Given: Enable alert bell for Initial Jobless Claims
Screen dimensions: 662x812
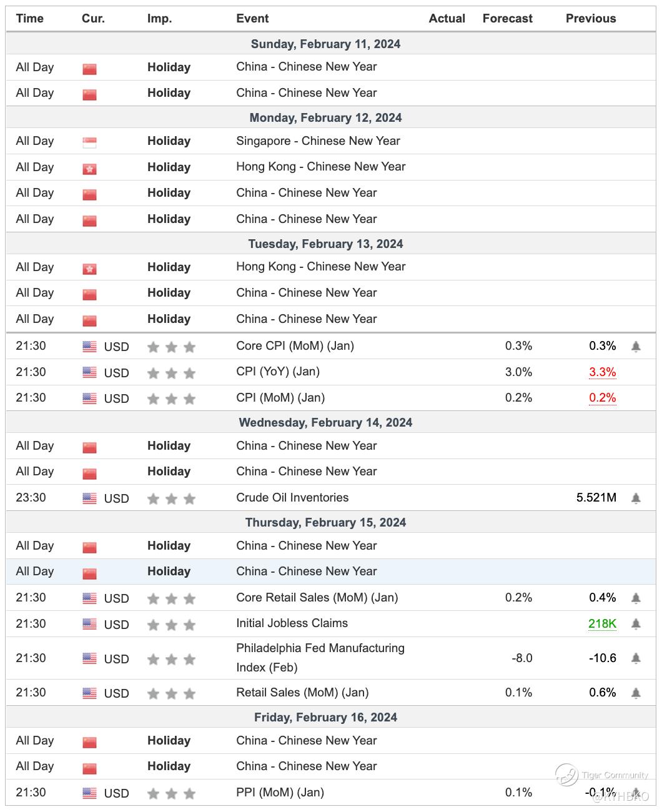Looking at the screenshot, I should (x=636, y=624).
